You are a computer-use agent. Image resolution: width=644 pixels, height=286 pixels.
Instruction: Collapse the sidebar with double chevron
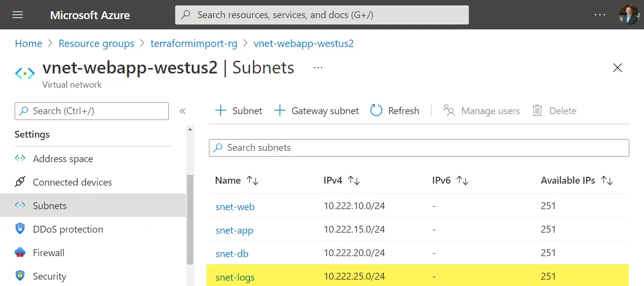tap(183, 111)
